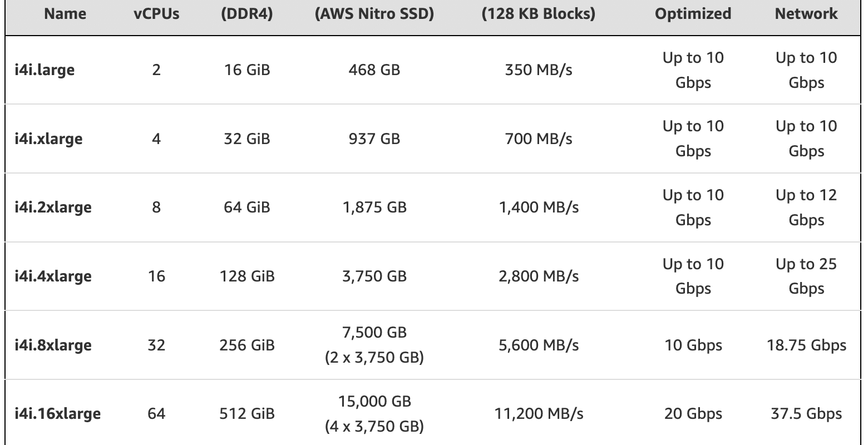Select the i4i.8xlarge row name
Viewport: 868px width, 445px height.
53,345
